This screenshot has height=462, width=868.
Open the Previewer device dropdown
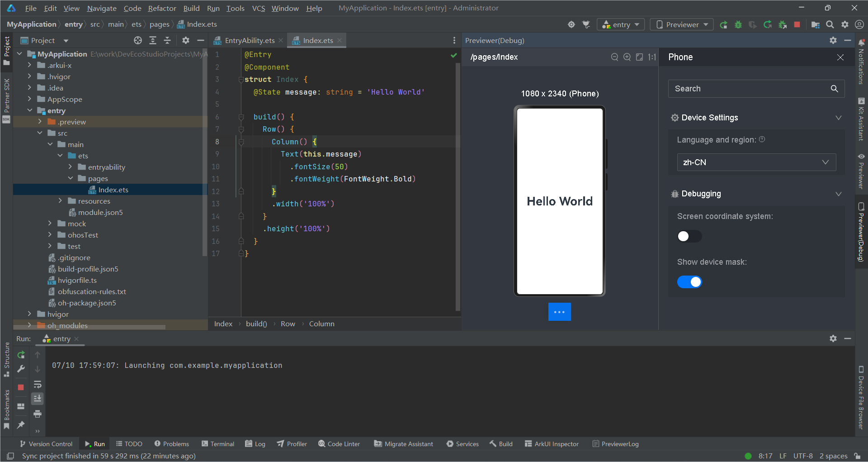pyautogui.click(x=682, y=25)
